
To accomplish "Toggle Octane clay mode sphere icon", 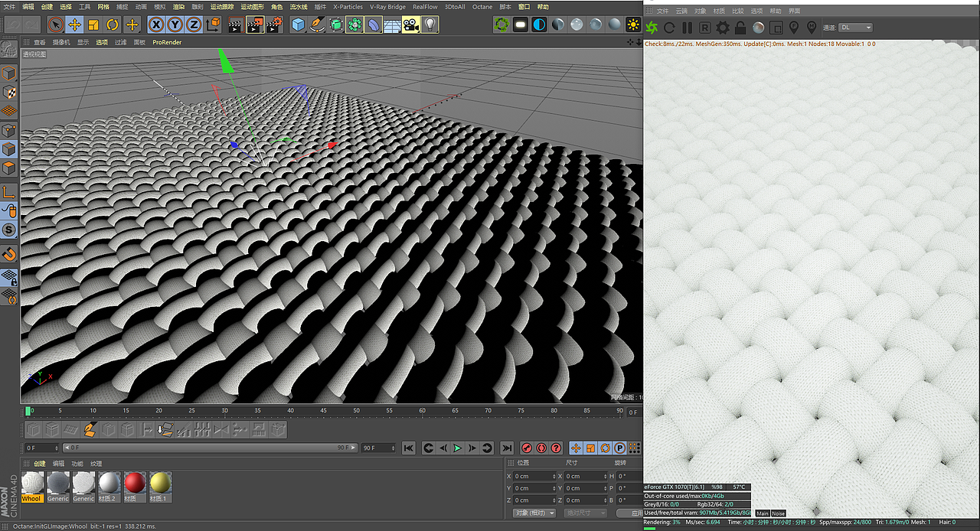I will pos(758,28).
